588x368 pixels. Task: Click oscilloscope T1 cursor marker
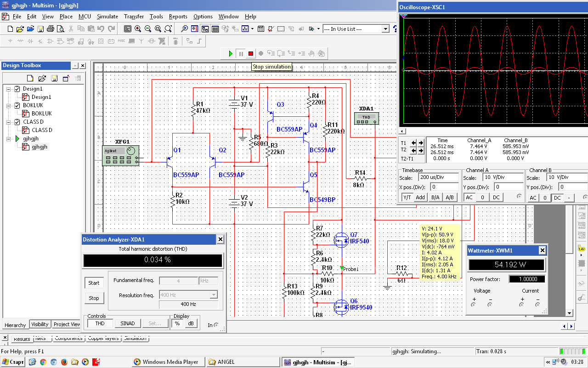(403, 16)
